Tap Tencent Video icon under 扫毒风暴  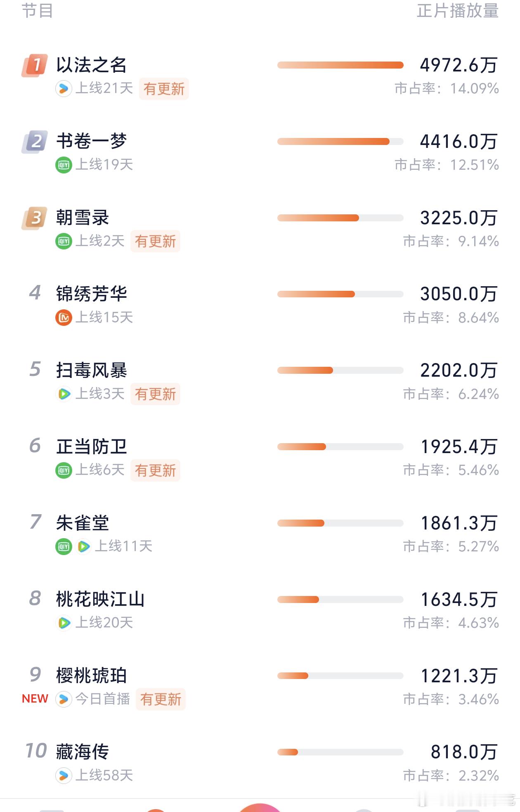click(x=64, y=394)
